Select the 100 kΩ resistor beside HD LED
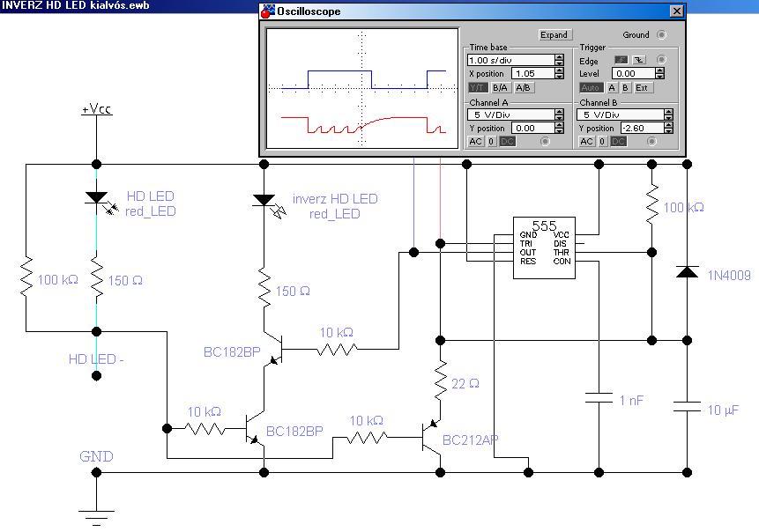Image resolution: width=759 pixels, height=532 pixels. click(26, 277)
